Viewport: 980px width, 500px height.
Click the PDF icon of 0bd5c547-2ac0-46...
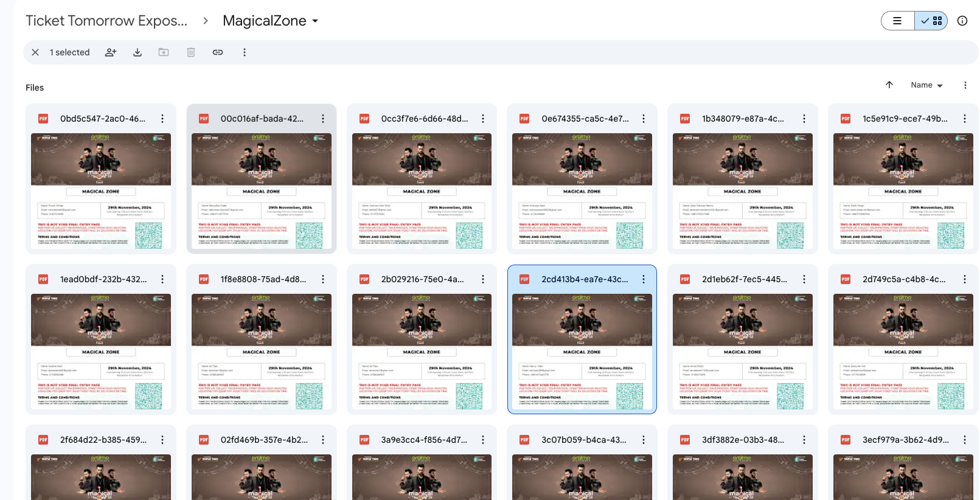click(x=43, y=119)
